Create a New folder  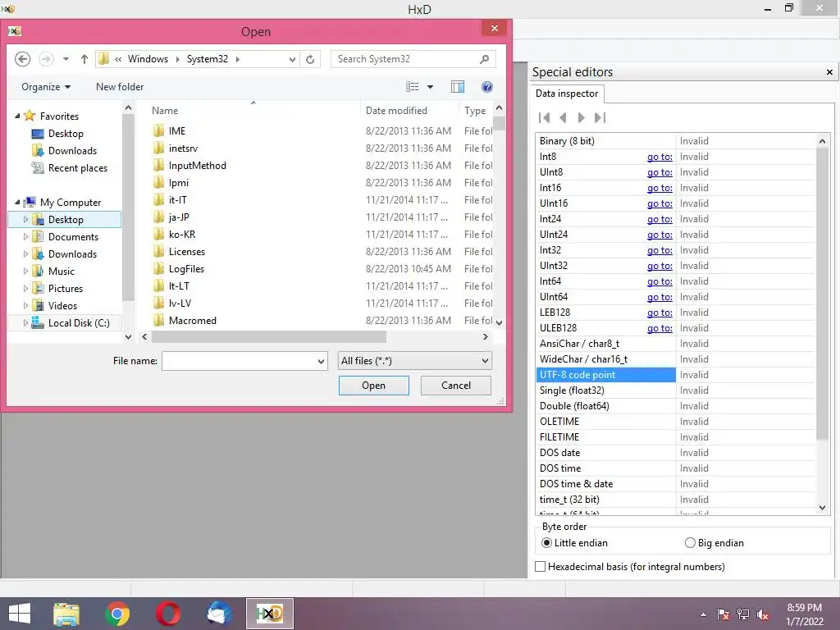[x=120, y=87]
